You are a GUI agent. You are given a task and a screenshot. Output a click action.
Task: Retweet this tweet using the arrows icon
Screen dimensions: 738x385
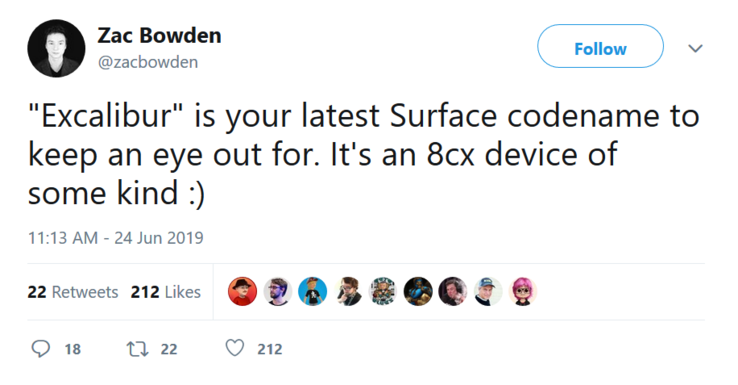point(137,349)
